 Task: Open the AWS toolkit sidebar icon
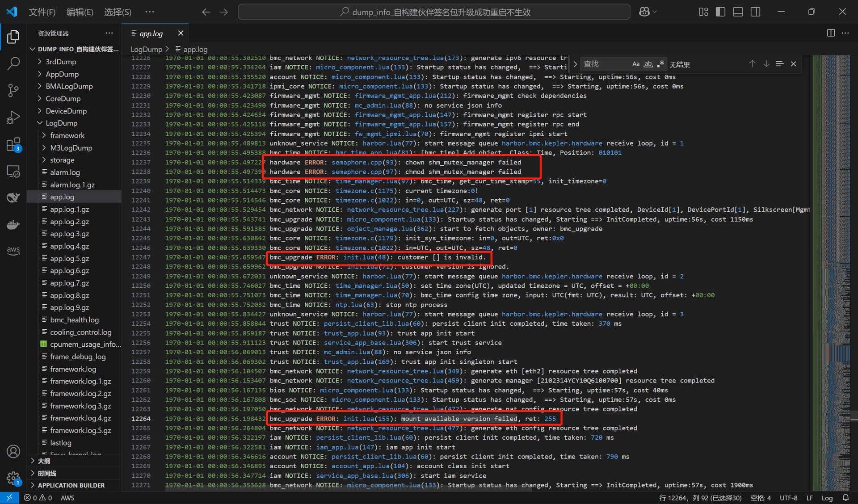pyautogui.click(x=13, y=250)
